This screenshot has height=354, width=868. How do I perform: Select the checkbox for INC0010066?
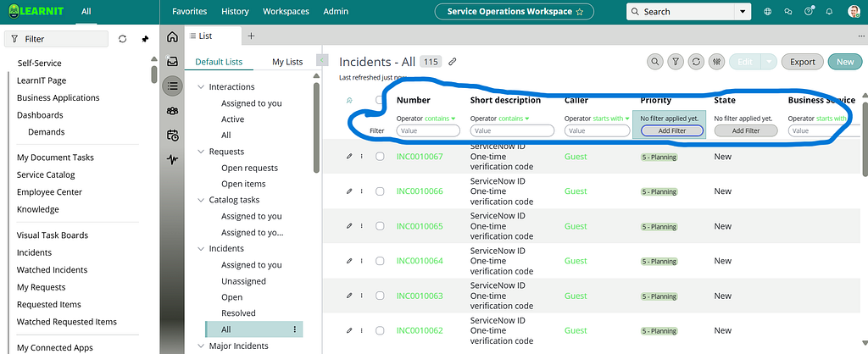pos(380,191)
